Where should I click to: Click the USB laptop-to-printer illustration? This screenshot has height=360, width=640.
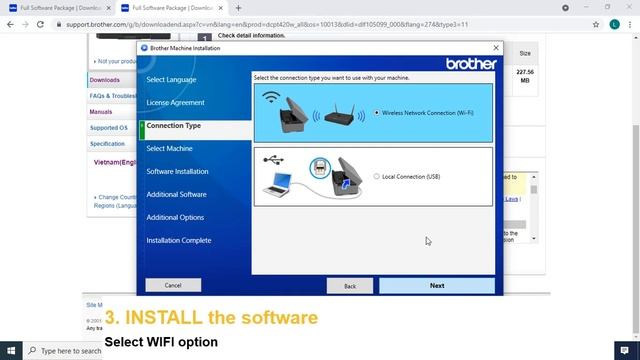tap(313, 178)
